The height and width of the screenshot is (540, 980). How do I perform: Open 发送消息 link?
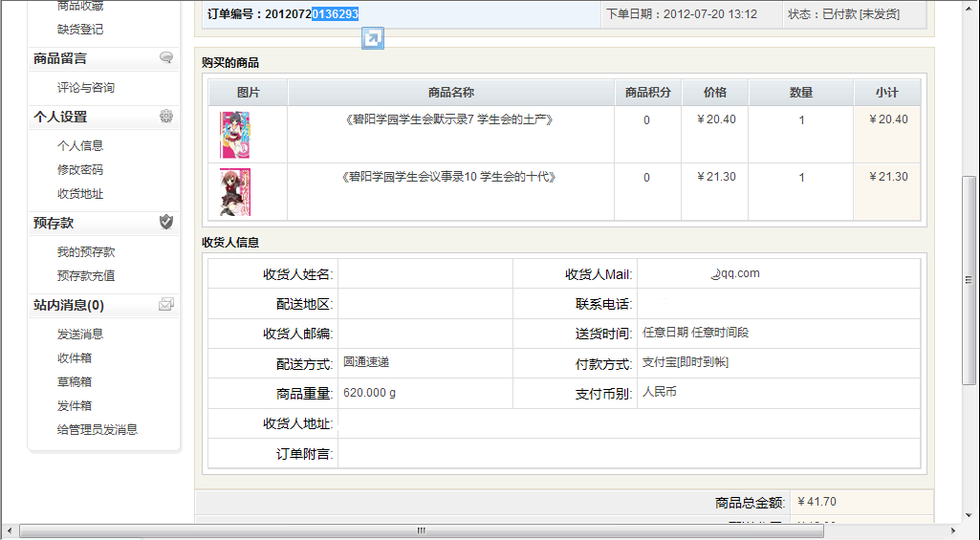point(80,334)
